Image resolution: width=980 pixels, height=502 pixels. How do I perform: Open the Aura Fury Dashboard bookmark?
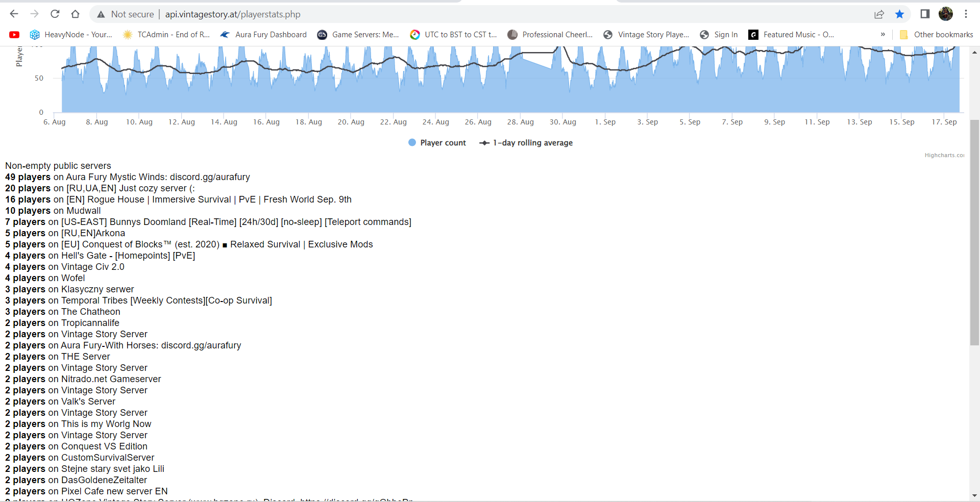[264, 35]
